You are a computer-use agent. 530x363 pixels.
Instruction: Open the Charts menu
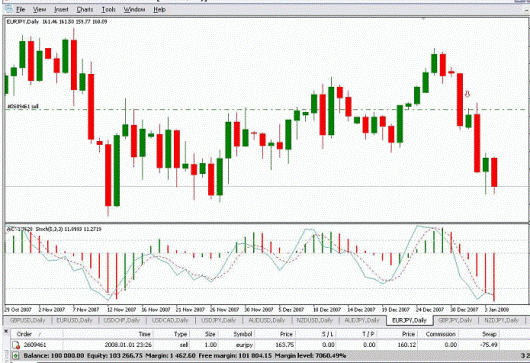tap(85, 9)
